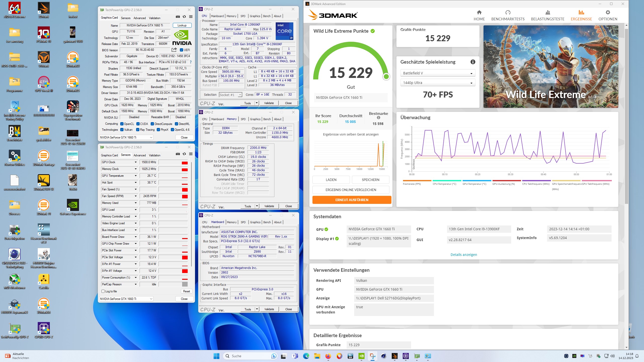Click Reset in GPU-Z Sensors window
This screenshot has height=362, width=644.
[x=186, y=291]
